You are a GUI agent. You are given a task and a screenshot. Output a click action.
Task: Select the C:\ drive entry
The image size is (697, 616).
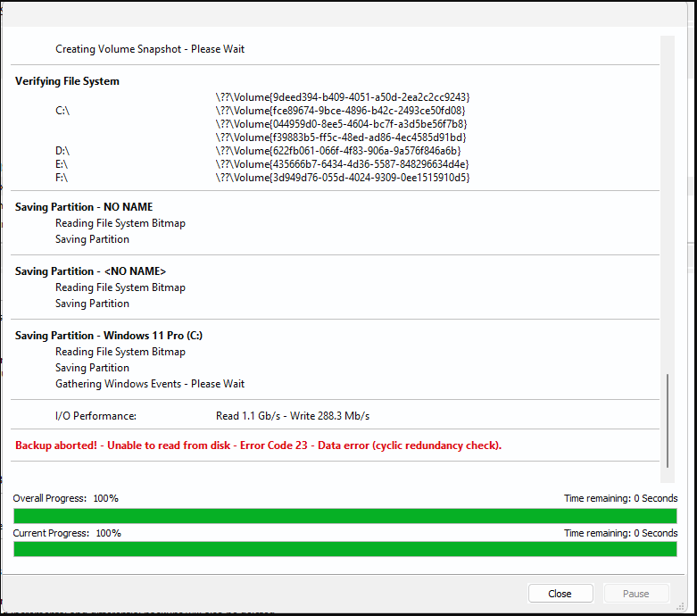(62, 111)
